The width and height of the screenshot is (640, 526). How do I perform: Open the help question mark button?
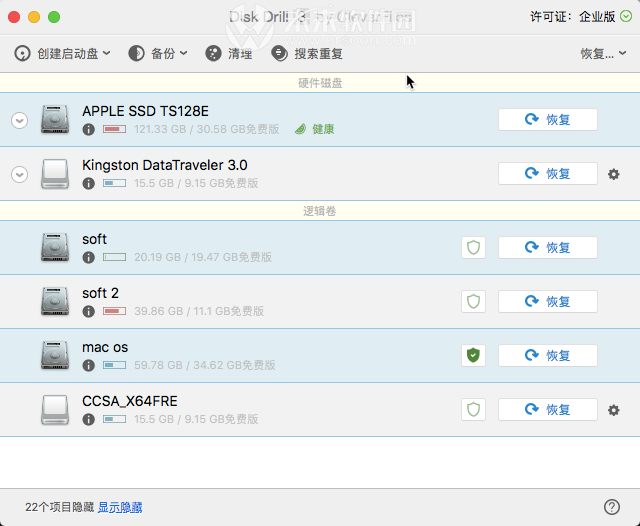[x=612, y=507]
